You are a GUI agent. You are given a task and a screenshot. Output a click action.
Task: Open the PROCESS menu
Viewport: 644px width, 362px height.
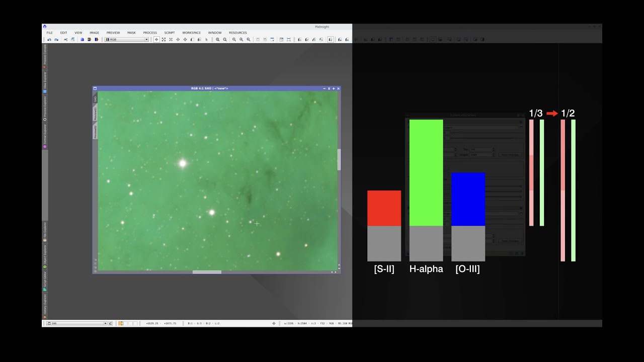coord(150,33)
